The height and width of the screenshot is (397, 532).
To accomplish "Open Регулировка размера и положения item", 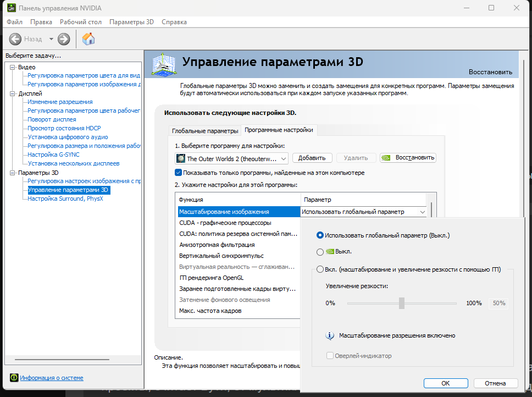I will pyautogui.click(x=84, y=146).
